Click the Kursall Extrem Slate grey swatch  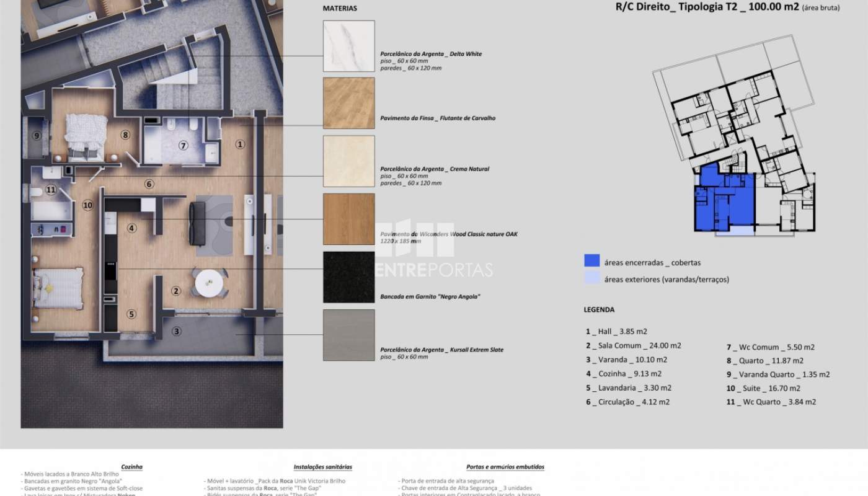(x=348, y=335)
